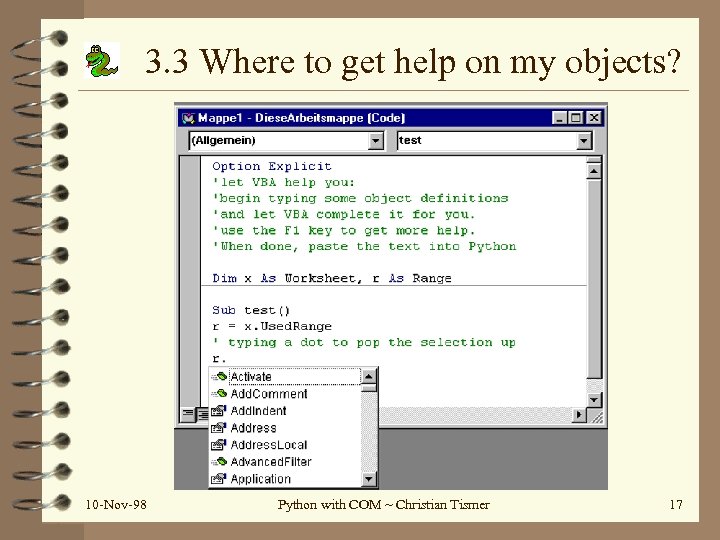Click autocomplete list scroll up arrow
This screenshot has width=720, height=540.
pyautogui.click(x=369, y=377)
